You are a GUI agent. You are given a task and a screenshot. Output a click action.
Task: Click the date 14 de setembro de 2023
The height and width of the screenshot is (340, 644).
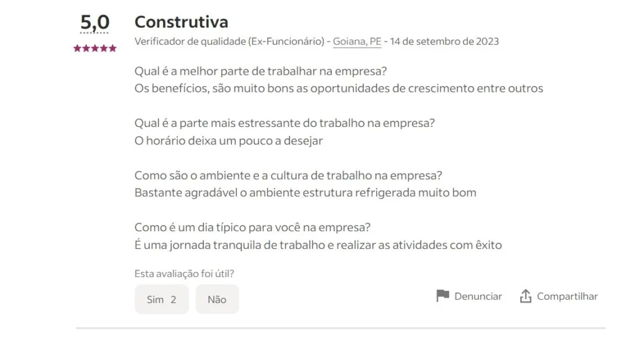pyautogui.click(x=444, y=41)
